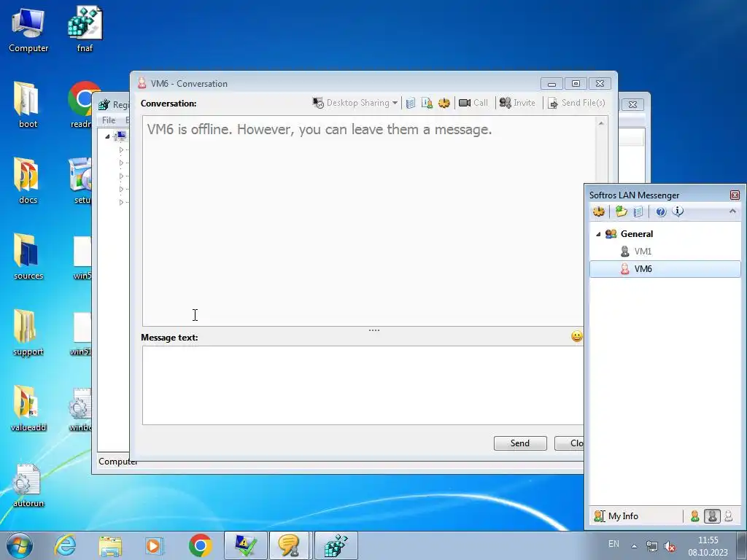Open Windows Explorer from taskbar

pos(110,545)
